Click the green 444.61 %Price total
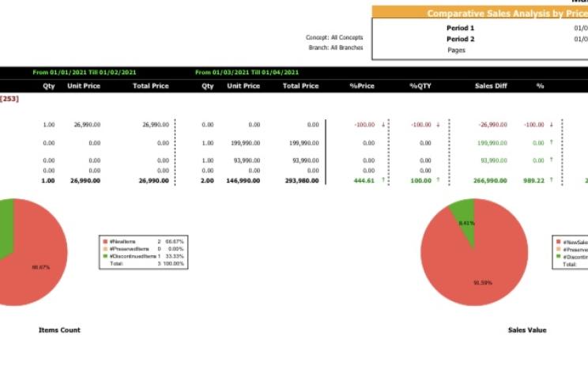This screenshot has height=392, width=588. point(364,181)
